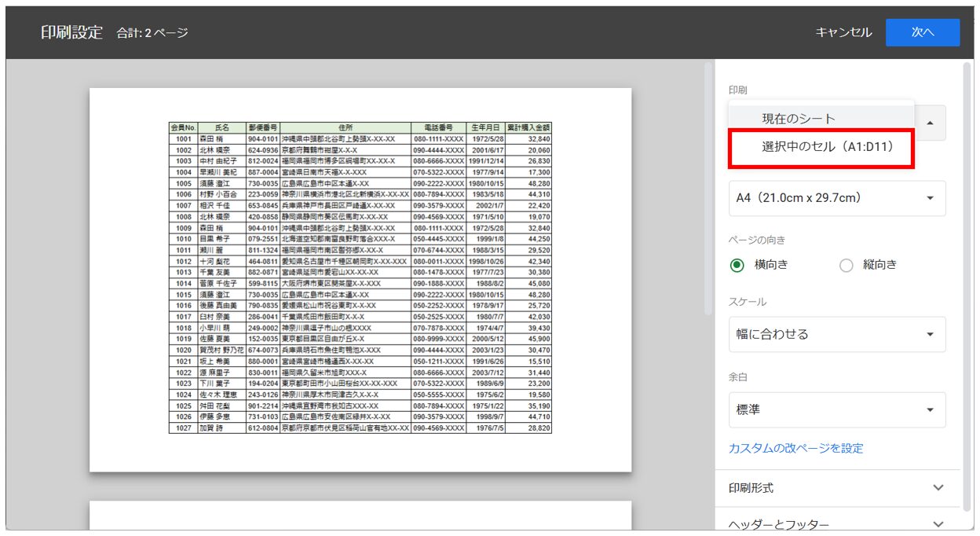
Task: Expand the ヘッダーとフッター section chevron
Action: 938,523
